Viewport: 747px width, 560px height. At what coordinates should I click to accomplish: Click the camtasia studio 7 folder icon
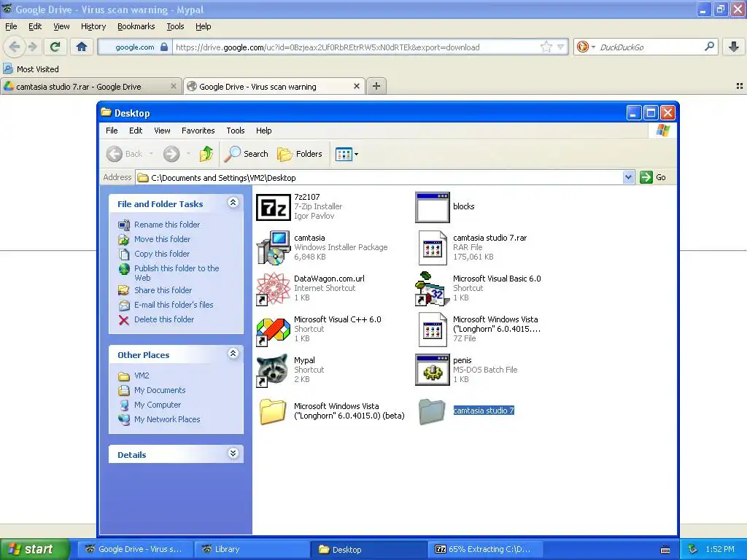(432, 411)
